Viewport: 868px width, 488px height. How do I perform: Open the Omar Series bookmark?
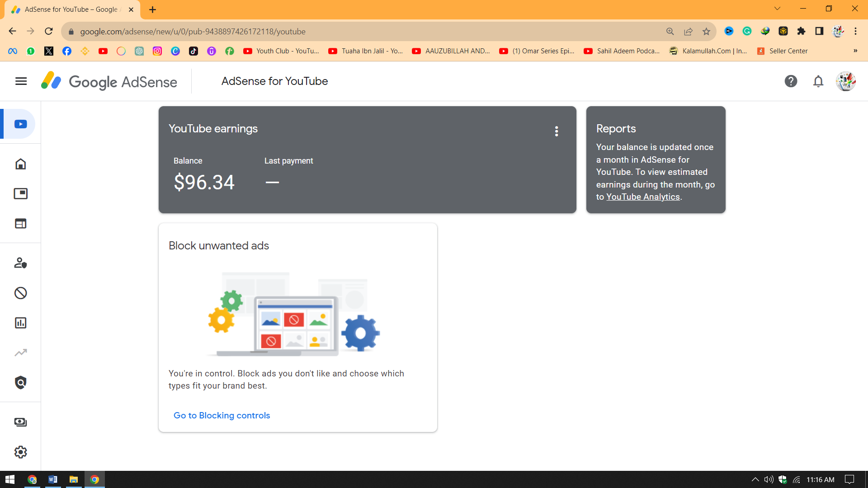pos(537,51)
